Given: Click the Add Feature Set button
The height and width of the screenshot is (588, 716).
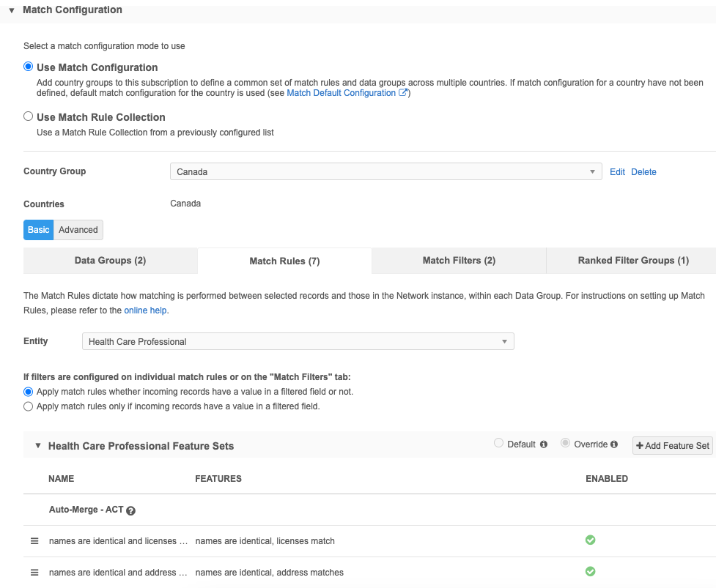Looking at the screenshot, I should (x=672, y=445).
